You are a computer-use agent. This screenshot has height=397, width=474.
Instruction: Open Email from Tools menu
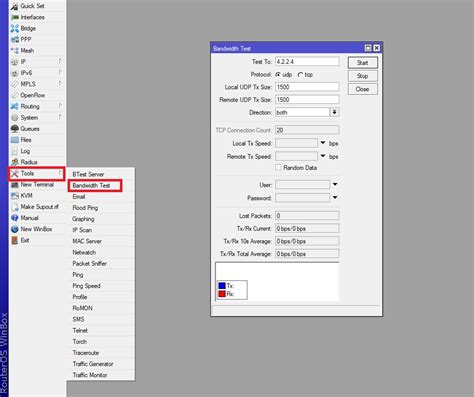coord(79,197)
